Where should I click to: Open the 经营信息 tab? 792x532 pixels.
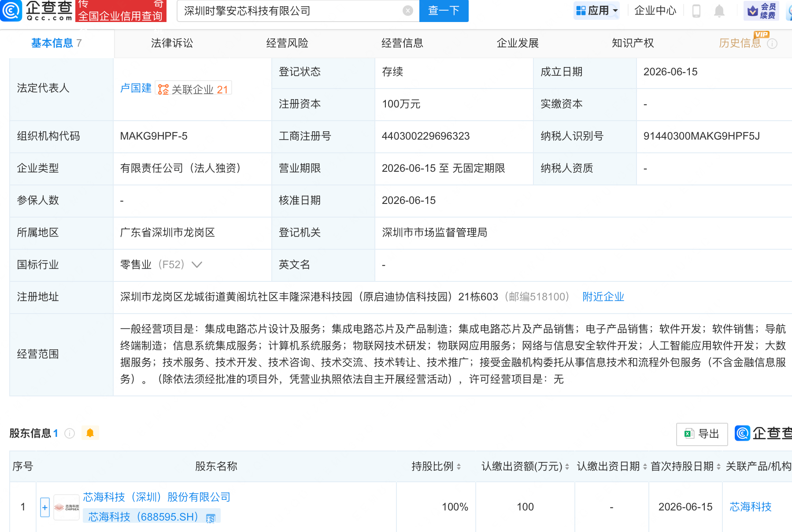tap(403, 43)
